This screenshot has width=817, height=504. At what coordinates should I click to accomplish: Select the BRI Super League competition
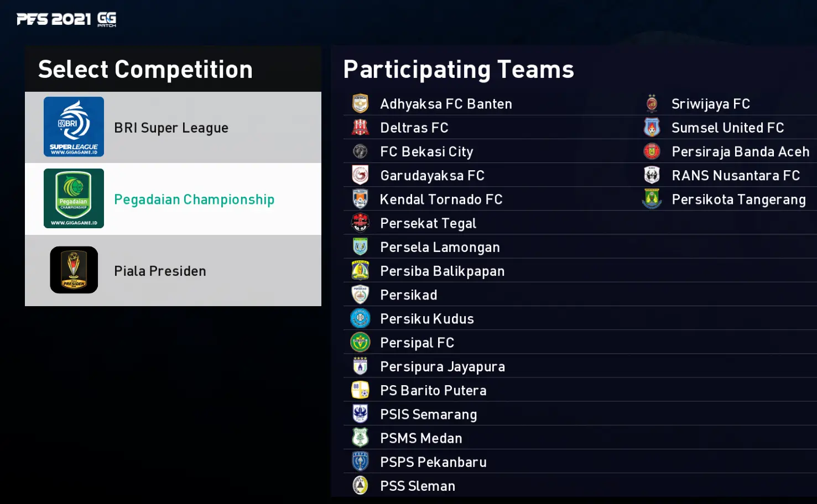[x=171, y=127]
